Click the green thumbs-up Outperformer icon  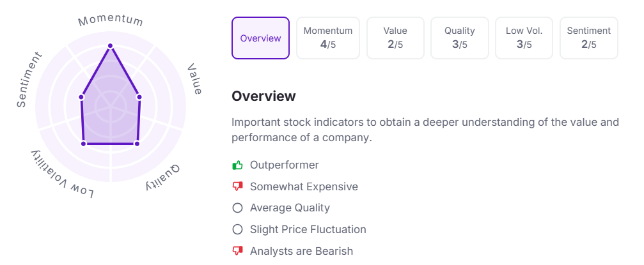[x=238, y=165]
